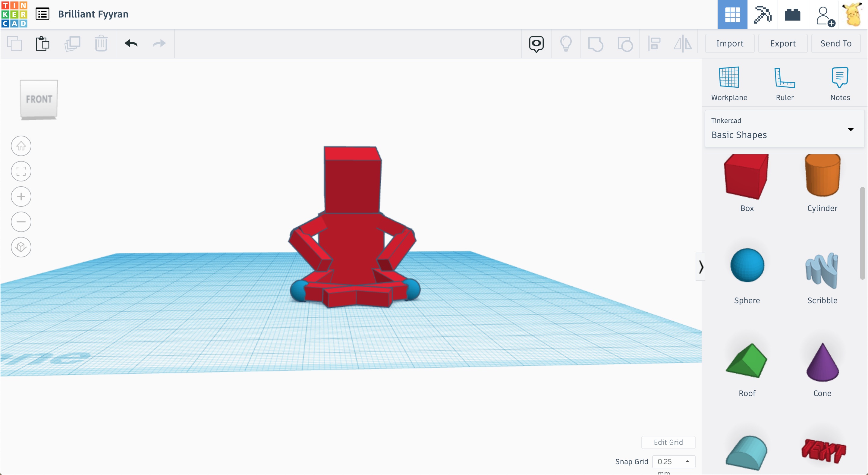The height and width of the screenshot is (475, 868).
Task: Pick the Round Roof shape
Action: point(747,453)
